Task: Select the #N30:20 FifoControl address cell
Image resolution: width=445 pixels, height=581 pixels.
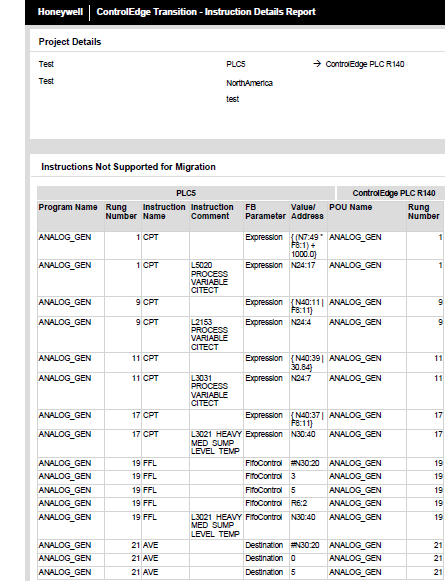Action: tap(308, 464)
